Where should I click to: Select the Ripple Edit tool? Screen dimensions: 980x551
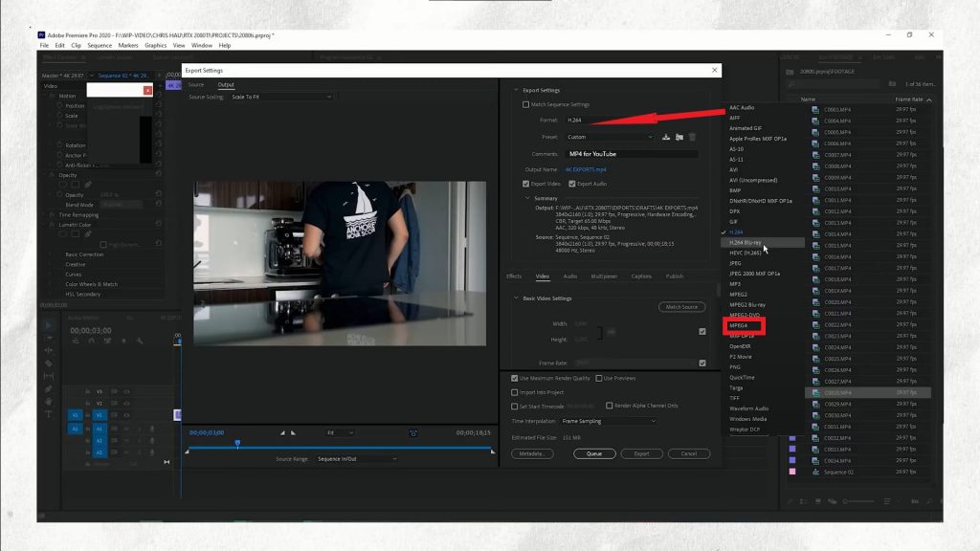point(48,350)
